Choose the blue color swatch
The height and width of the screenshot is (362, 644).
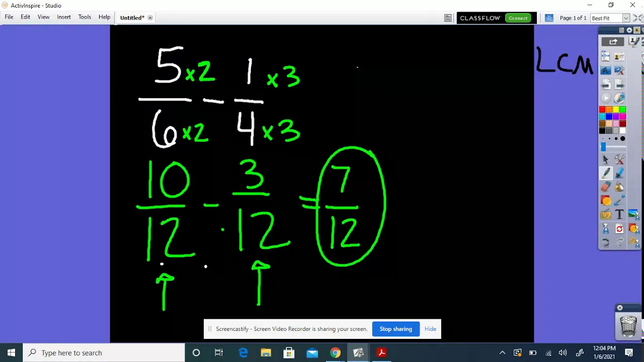point(609,116)
